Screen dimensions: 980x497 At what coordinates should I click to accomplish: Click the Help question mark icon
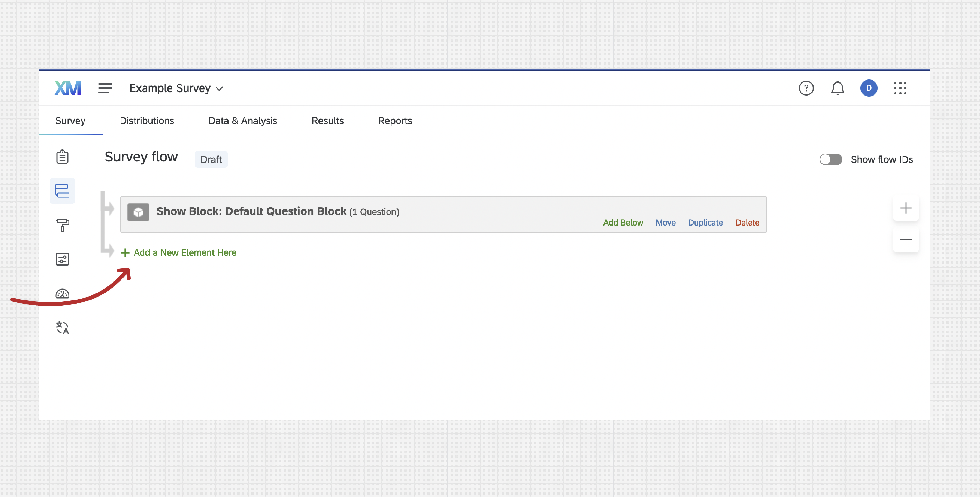806,88
